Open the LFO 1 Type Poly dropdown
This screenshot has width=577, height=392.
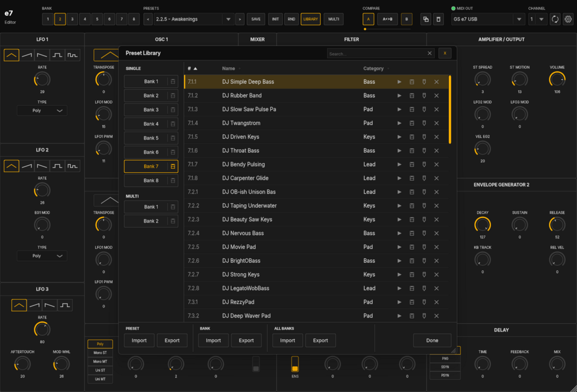click(x=42, y=111)
